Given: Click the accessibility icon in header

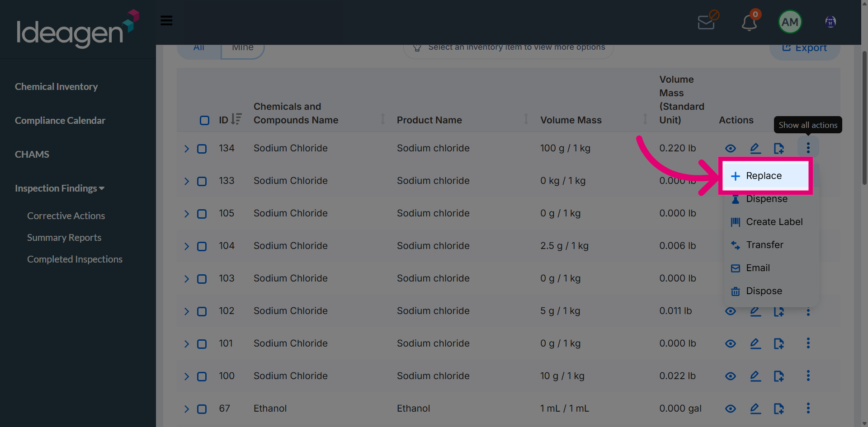Looking at the screenshot, I should click(x=830, y=22).
